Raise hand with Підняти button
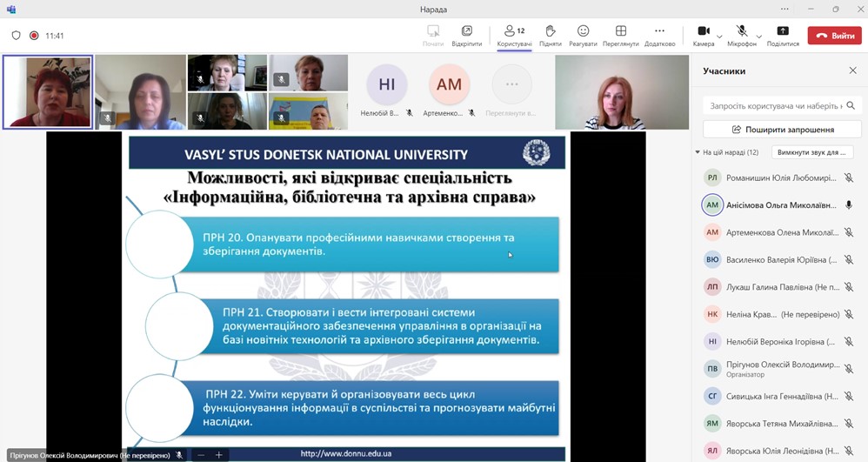 (551, 36)
